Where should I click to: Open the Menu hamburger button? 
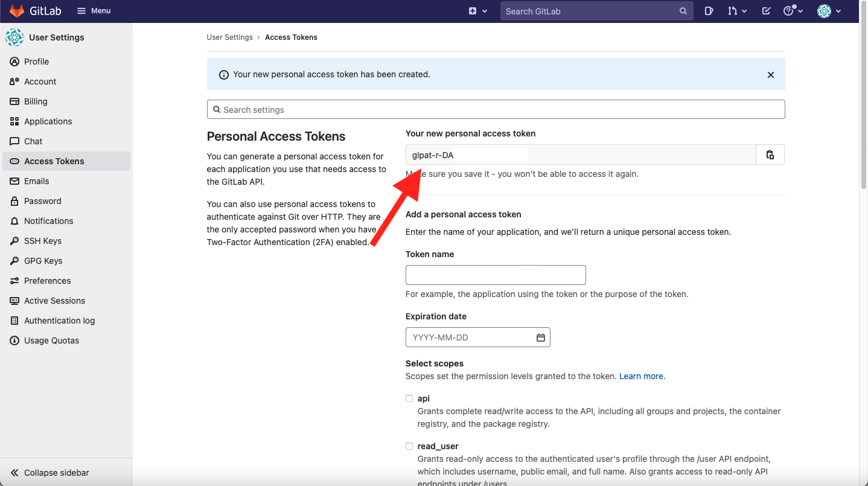94,11
